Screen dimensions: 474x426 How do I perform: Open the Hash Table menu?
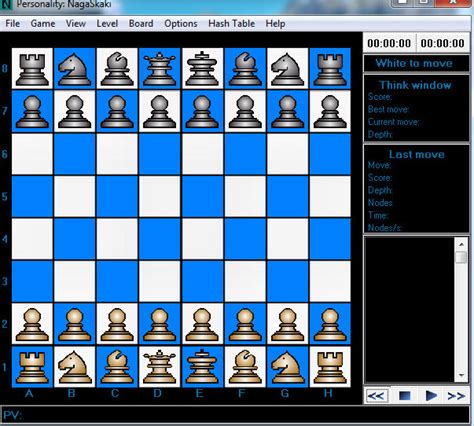231,24
